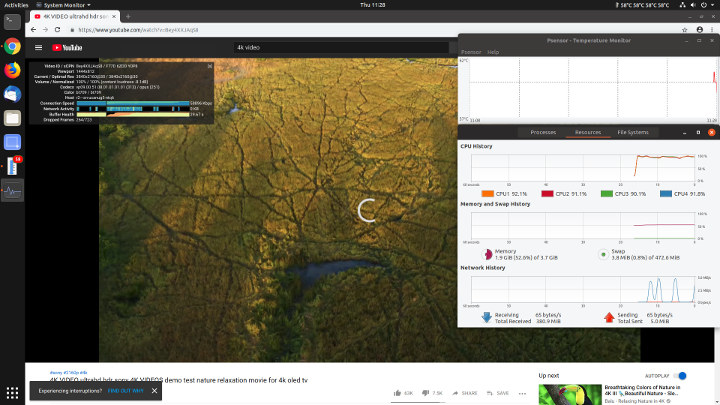Open Thunderbird mail from the dock
Screen dimensions: 720x405
tap(12, 94)
